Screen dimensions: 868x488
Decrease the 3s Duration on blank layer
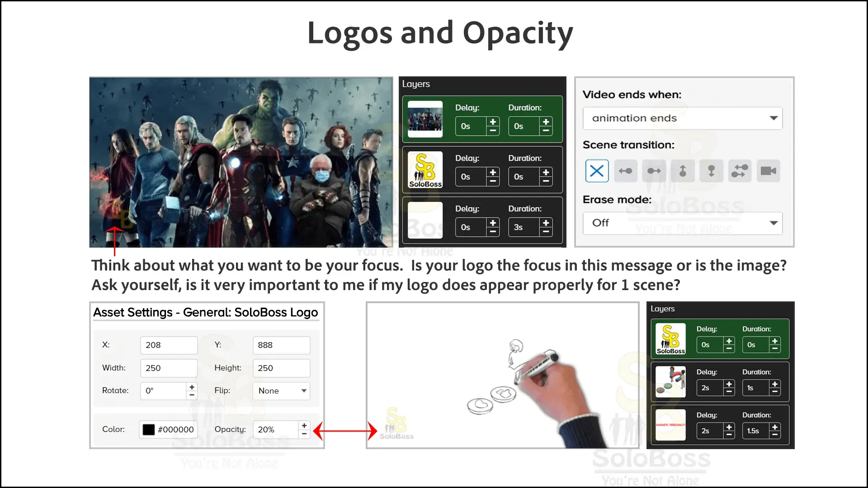click(546, 232)
